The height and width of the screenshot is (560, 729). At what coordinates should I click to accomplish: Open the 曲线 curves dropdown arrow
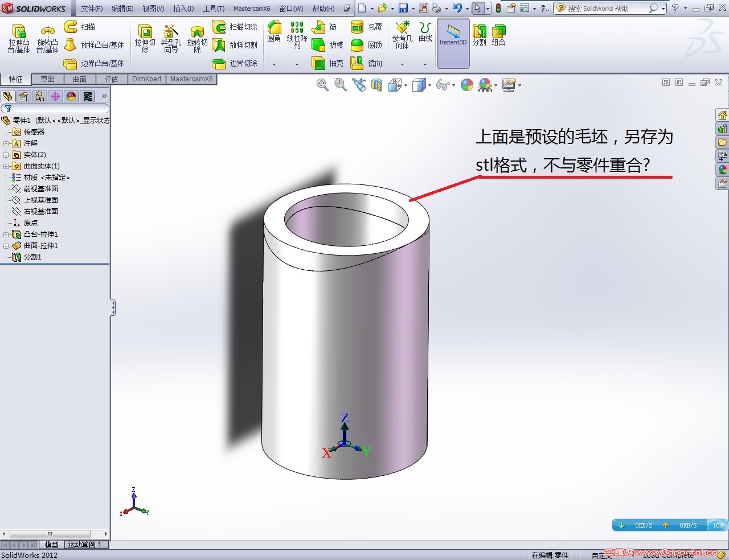pos(425,64)
